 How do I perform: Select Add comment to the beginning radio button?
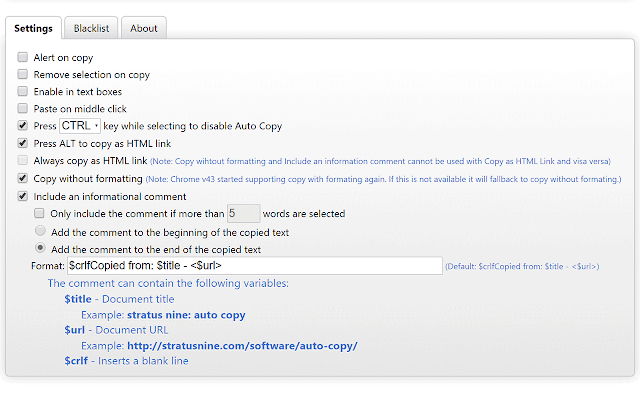(40, 231)
